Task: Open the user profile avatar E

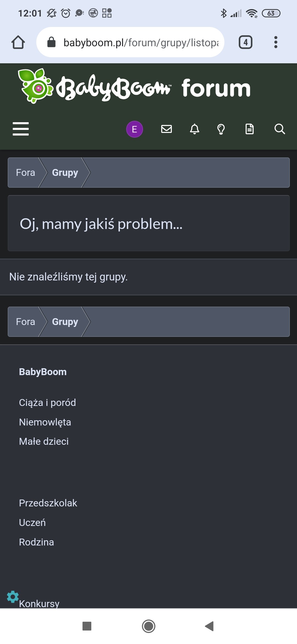Action: coord(134,129)
